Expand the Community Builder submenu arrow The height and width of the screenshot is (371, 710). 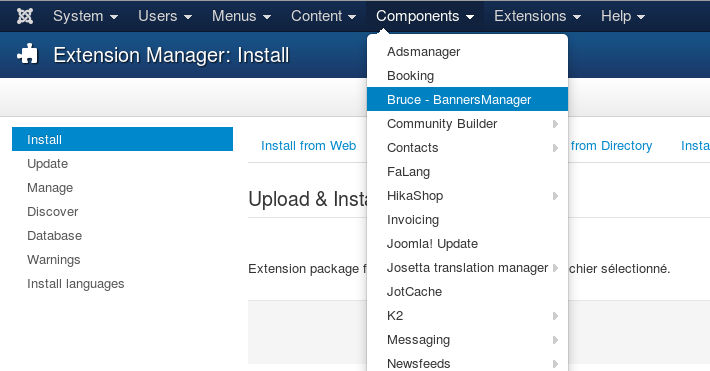click(x=555, y=124)
